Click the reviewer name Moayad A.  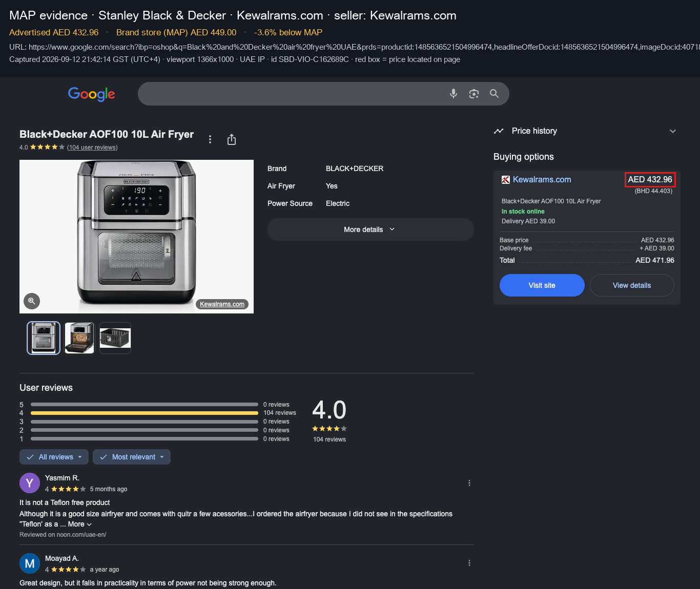pyautogui.click(x=62, y=558)
